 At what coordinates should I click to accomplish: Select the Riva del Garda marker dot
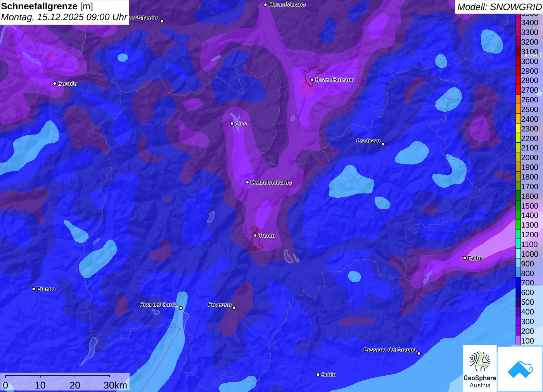click(181, 308)
